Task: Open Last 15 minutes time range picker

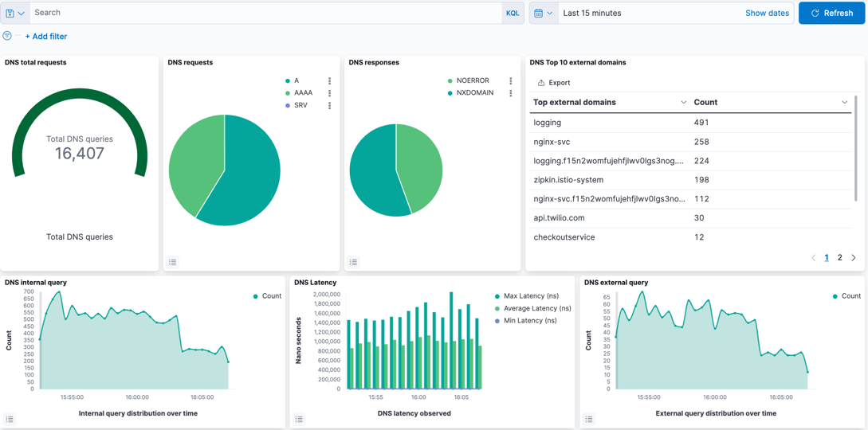Action: tap(592, 13)
